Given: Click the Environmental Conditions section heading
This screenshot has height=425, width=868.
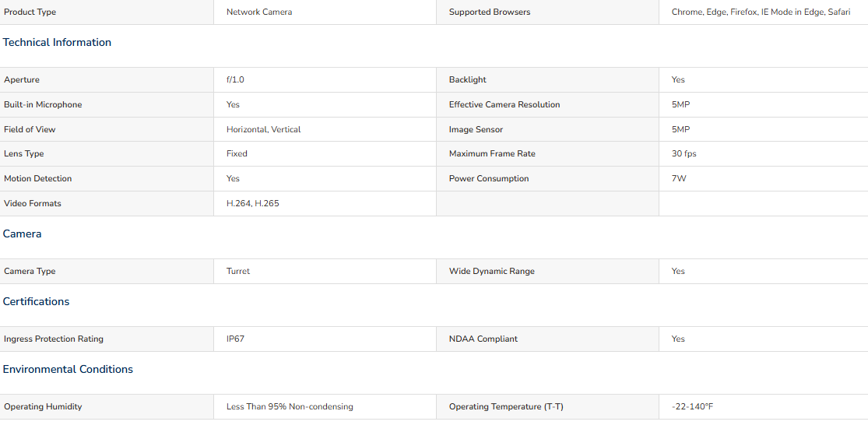Looking at the screenshot, I should [68, 369].
